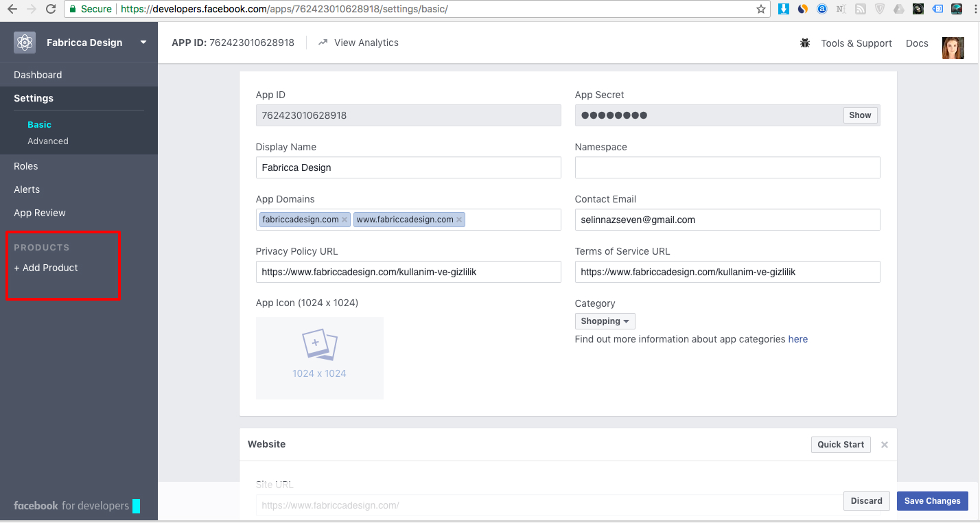Open the Shopping category dropdown
Image resolution: width=980 pixels, height=523 pixels.
pos(605,321)
